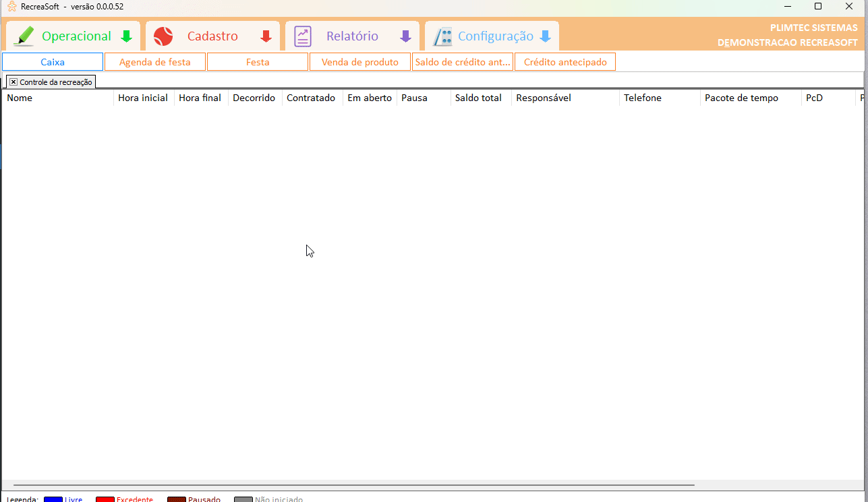
Task: Click the Configuração panel icon
Action: (442, 36)
